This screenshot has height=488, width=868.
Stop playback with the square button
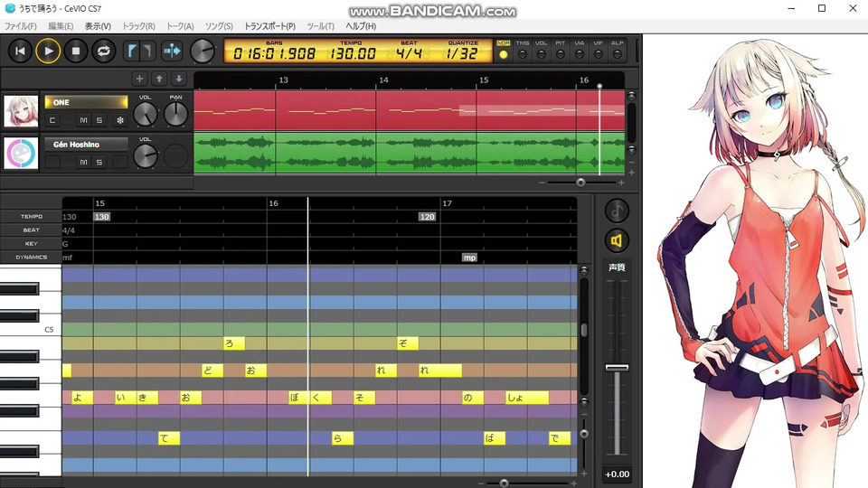coord(76,52)
